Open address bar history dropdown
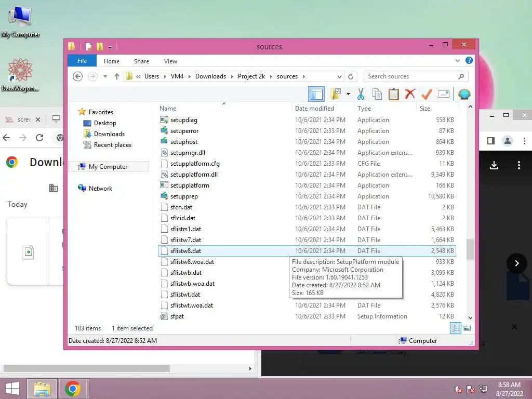The image size is (532, 399). 339,76
